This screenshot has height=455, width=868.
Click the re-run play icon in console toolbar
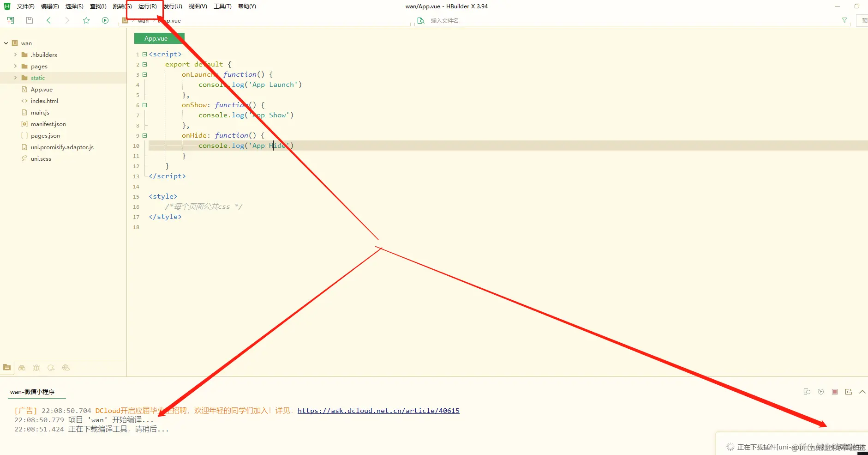(821, 392)
